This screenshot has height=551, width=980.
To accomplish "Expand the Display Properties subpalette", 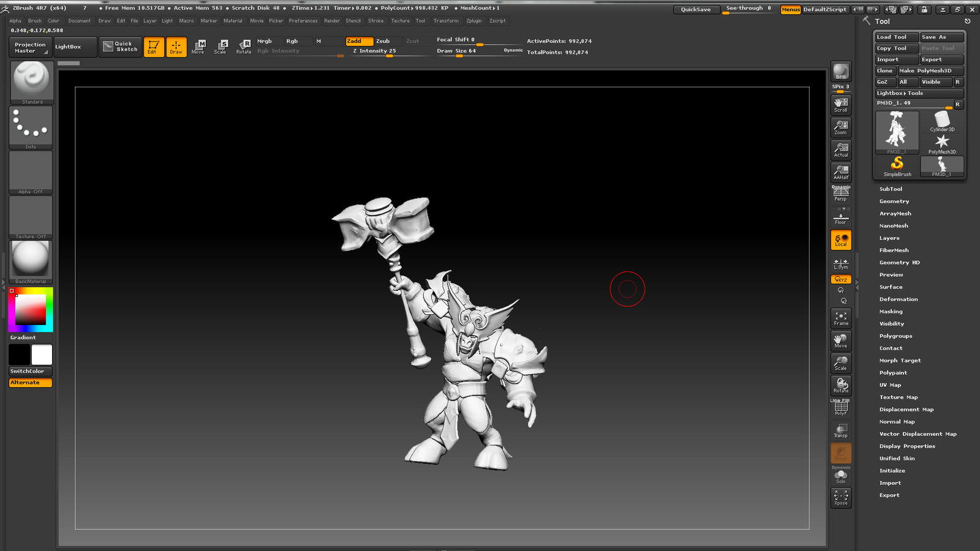I will click(907, 446).
